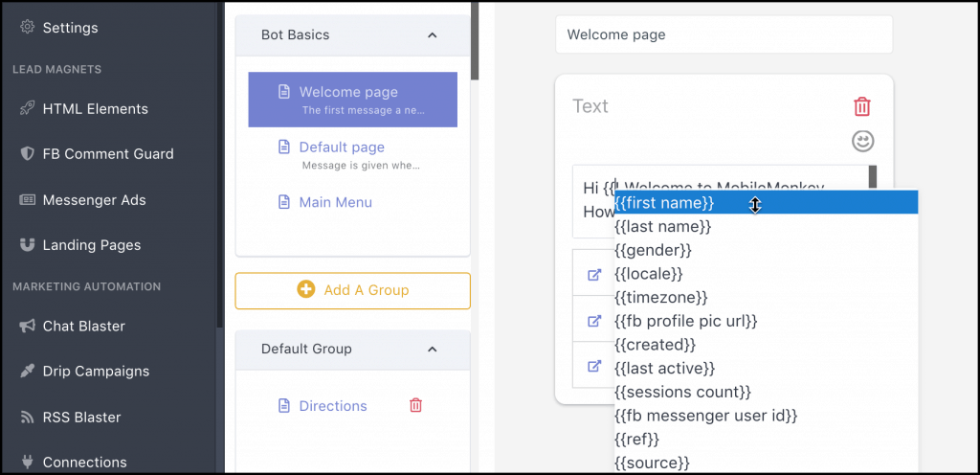980x475 pixels.
Task: Collapse the Default Group section
Action: (432, 350)
